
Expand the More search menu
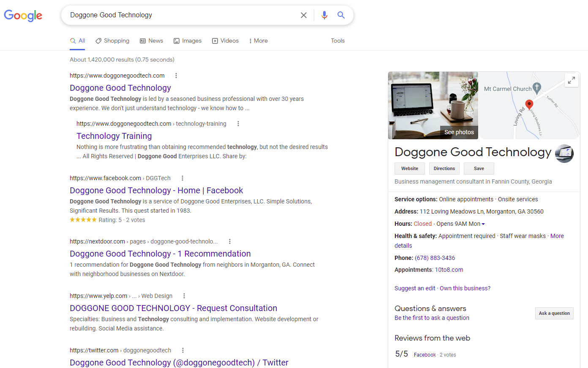[x=258, y=41]
